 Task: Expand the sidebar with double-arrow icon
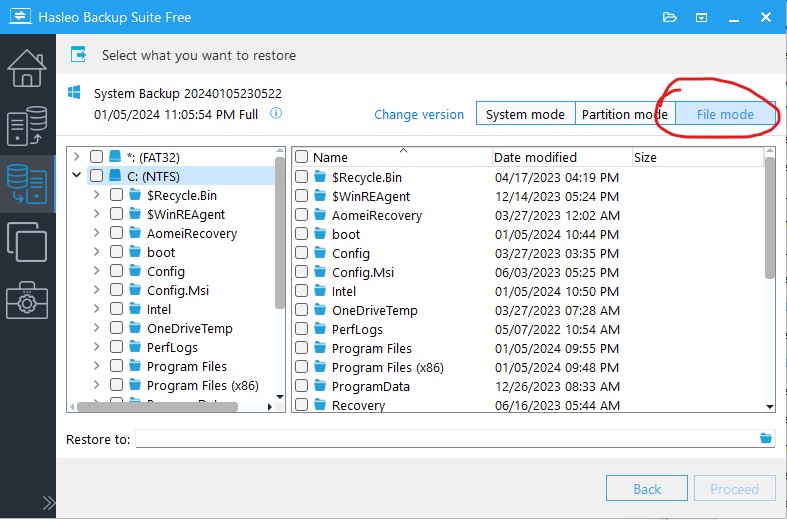47,502
